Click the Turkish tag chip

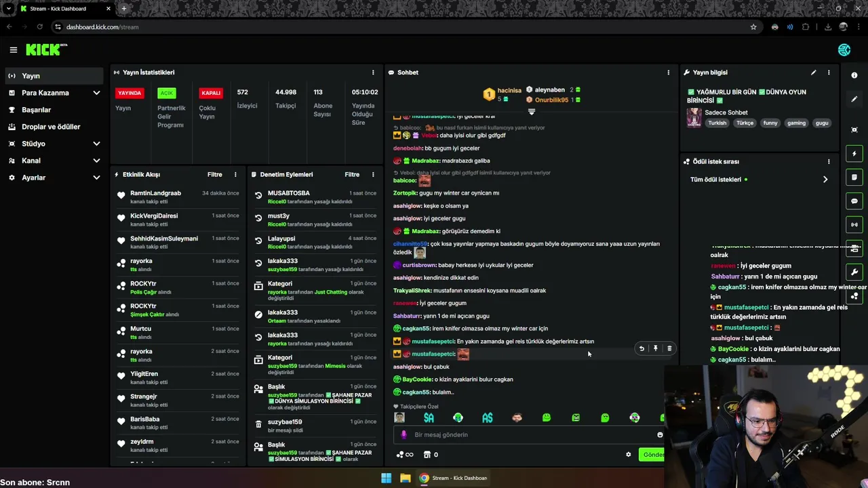pos(717,123)
